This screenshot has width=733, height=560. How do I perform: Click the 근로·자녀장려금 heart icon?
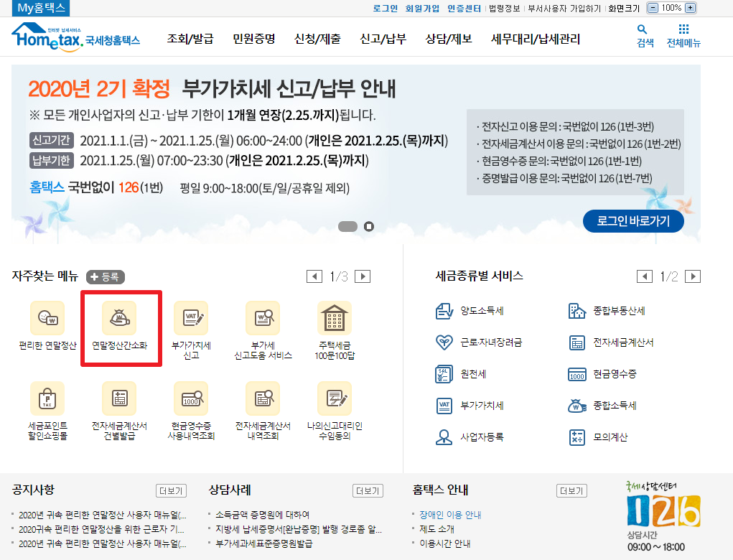coord(444,342)
